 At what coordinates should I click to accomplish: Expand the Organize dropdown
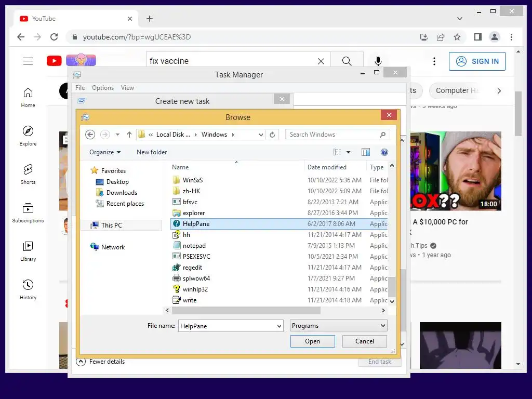tap(105, 152)
